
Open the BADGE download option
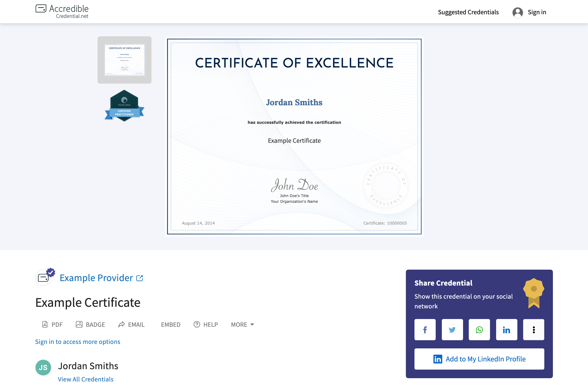tap(90, 325)
